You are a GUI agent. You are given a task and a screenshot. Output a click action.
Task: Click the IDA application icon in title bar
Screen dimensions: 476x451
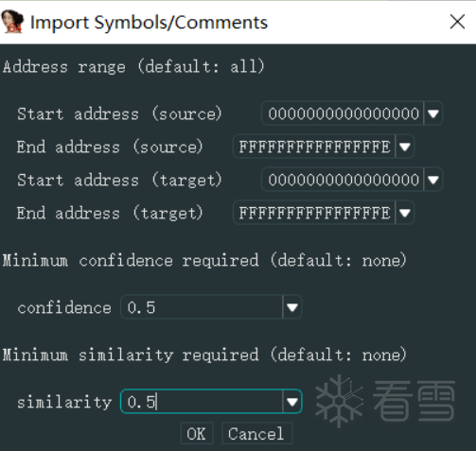point(12,22)
